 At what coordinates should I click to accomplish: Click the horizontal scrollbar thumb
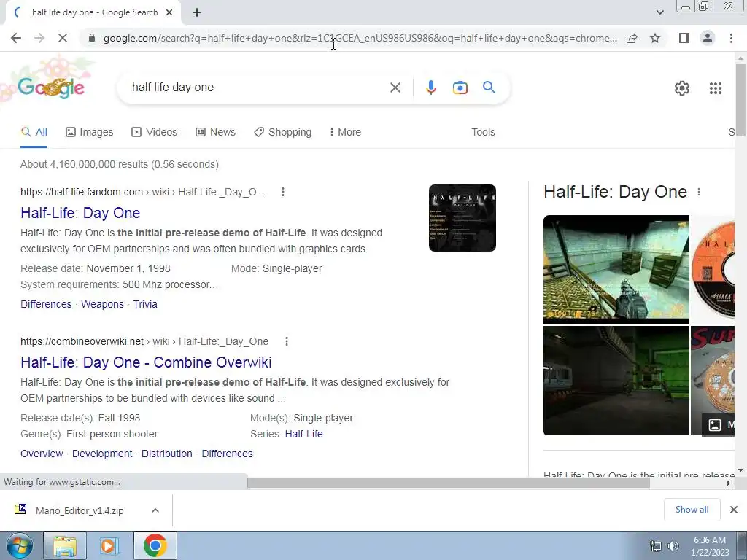click(x=449, y=483)
